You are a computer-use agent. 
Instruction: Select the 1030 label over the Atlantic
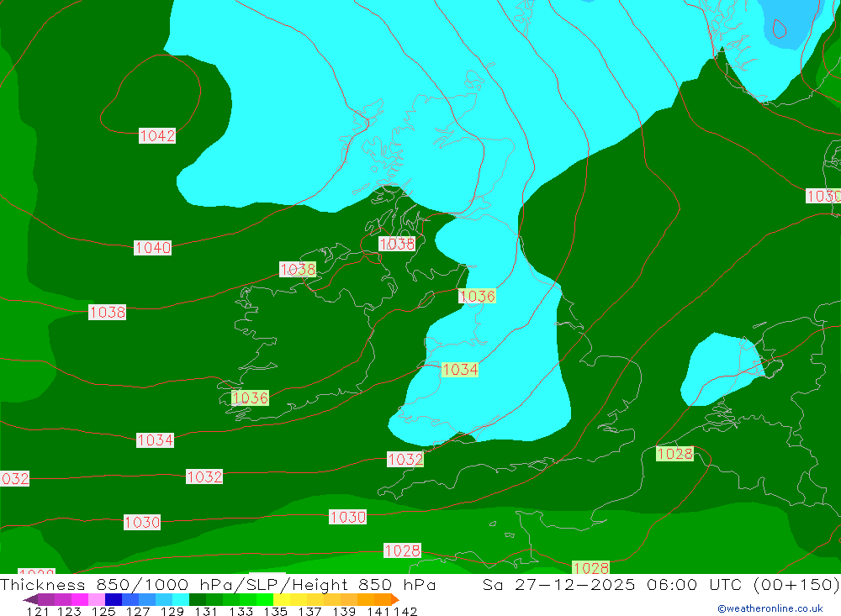(142, 522)
